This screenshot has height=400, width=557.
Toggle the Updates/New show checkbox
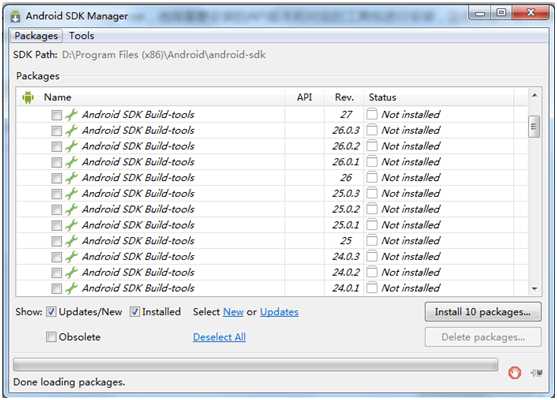(x=51, y=312)
